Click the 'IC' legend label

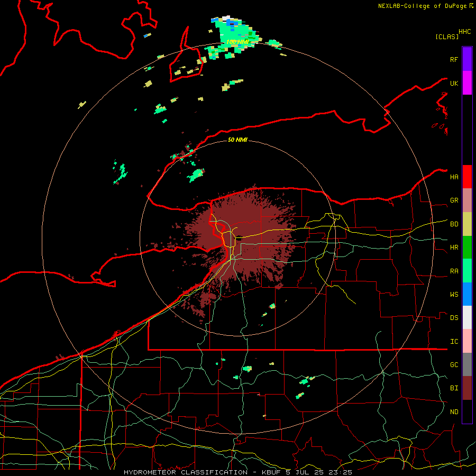pos(454,342)
